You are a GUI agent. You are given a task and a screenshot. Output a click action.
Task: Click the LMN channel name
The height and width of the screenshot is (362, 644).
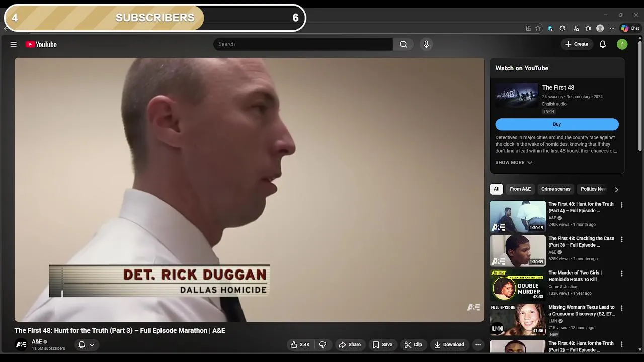pos(553,321)
